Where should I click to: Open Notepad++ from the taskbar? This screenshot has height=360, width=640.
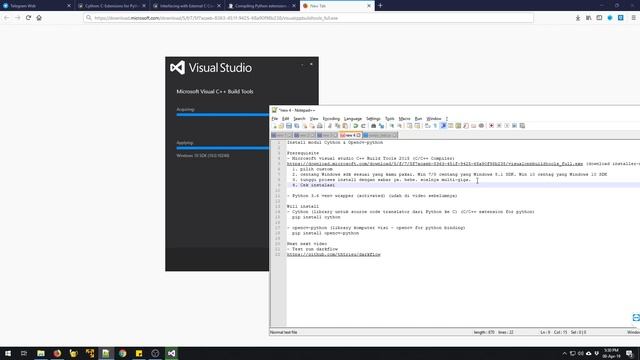click(106, 353)
